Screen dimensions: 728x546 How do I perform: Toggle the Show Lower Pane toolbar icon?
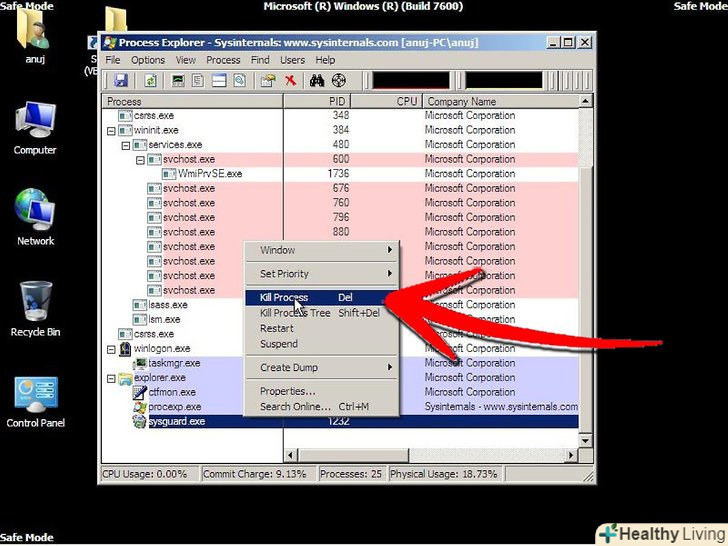click(x=219, y=81)
